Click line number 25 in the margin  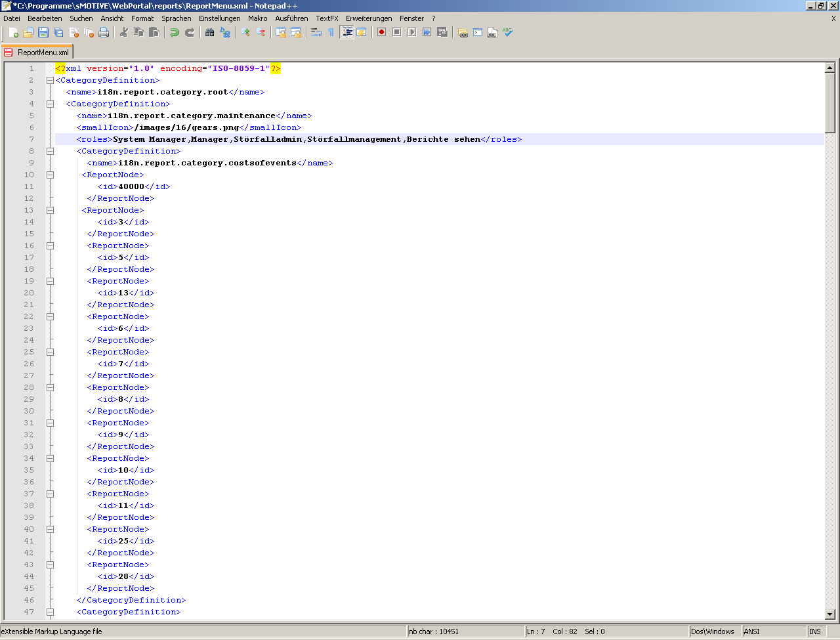coord(29,352)
